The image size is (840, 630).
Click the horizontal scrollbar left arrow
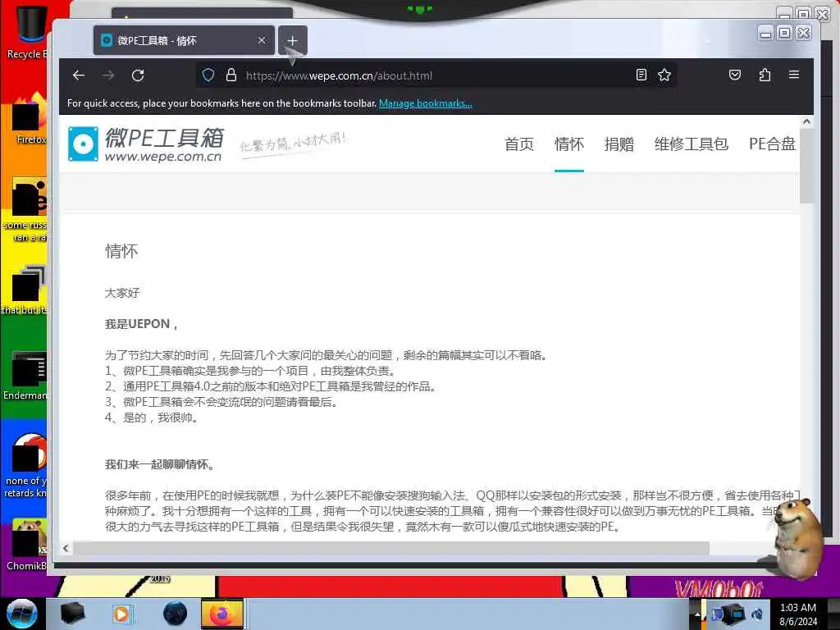pyautogui.click(x=66, y=548)
